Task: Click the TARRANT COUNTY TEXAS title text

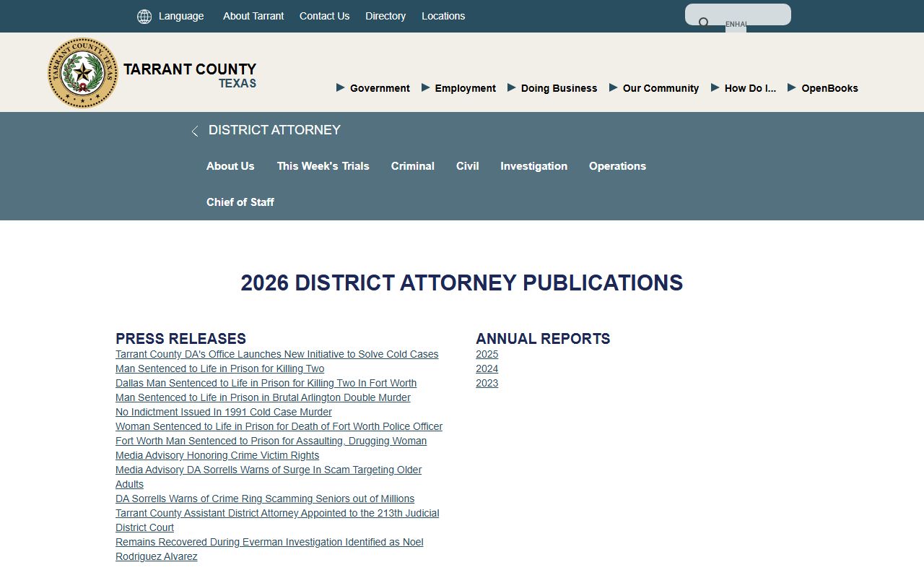Action: [190, 75]
